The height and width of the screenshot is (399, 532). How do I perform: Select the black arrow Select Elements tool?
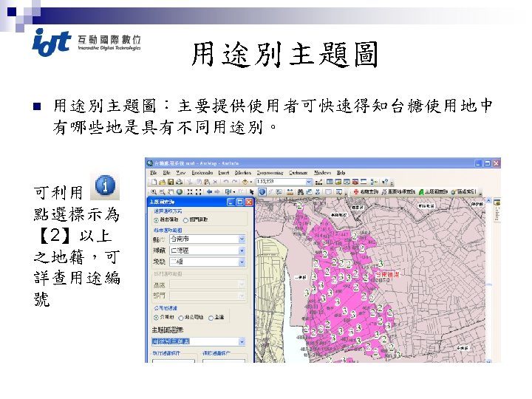pos(251,192)
